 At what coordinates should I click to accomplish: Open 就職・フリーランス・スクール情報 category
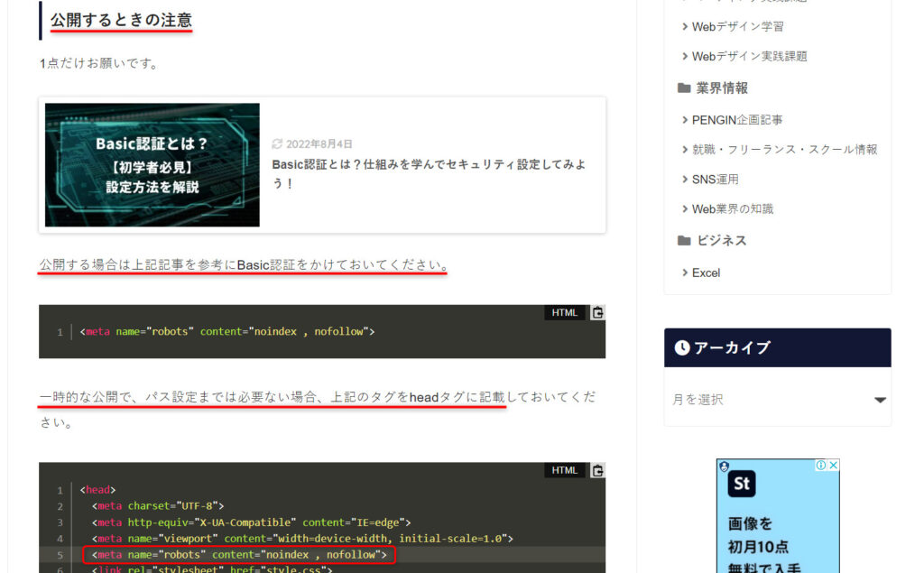click(784, 150)
